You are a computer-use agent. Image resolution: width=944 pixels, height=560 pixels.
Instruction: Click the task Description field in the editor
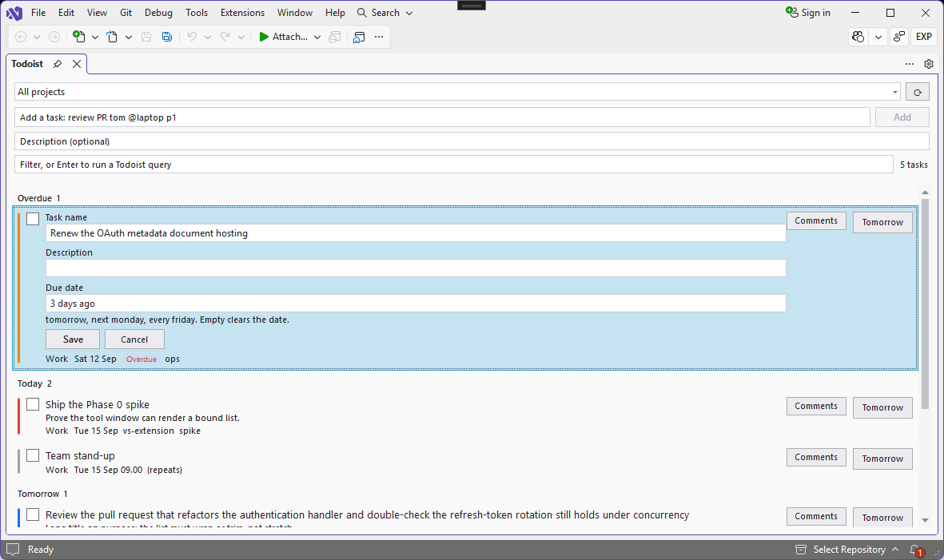point(416,268)
